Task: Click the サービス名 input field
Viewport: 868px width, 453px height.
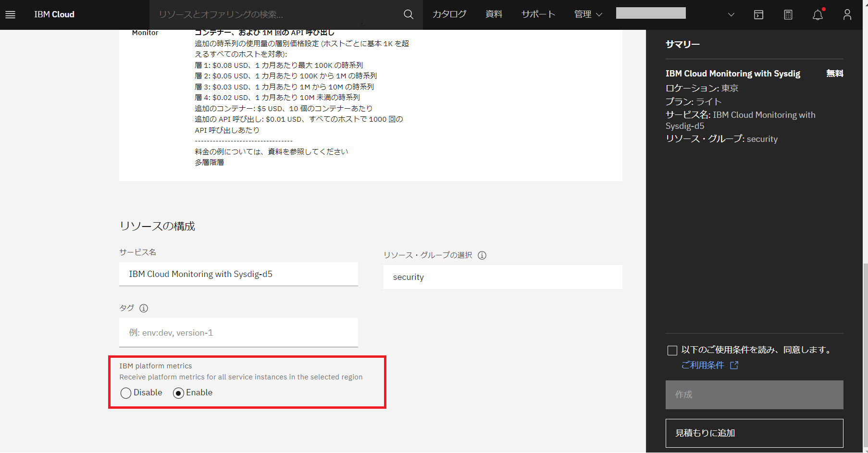Action: coord(238,274)
